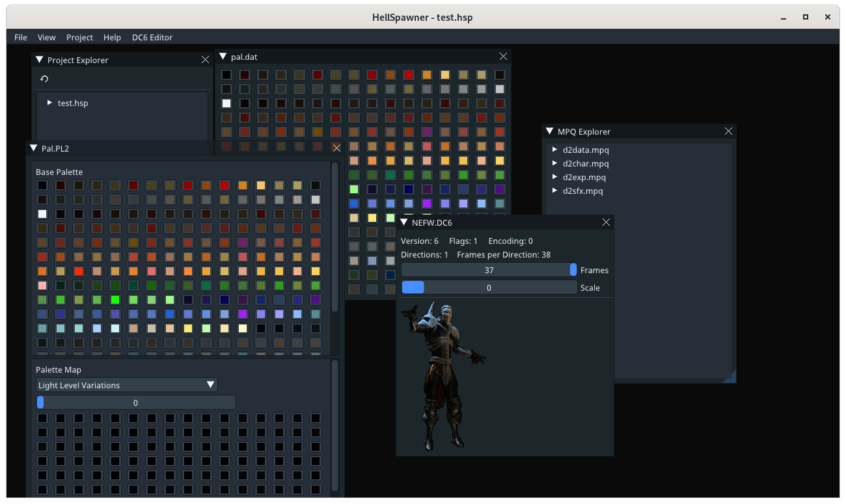846x504 pixels.
Task: Expand d2exp.mpq in MPQ Explorer
Action: [x=555, y=177]
